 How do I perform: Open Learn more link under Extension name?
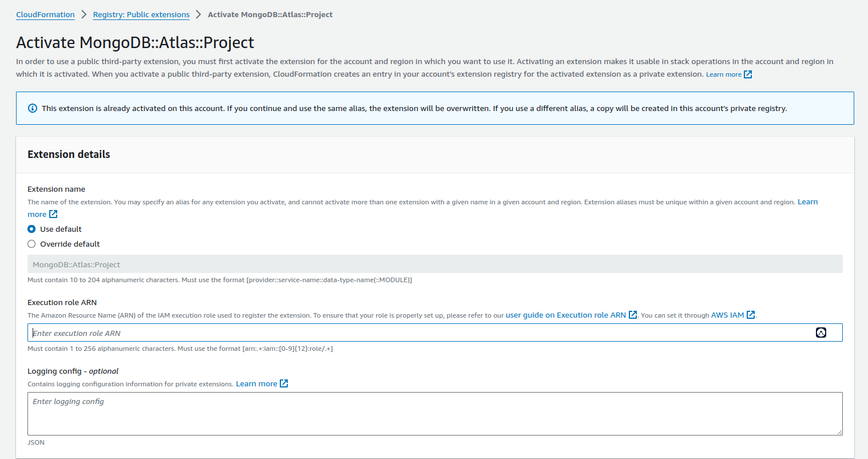[807, 202]
